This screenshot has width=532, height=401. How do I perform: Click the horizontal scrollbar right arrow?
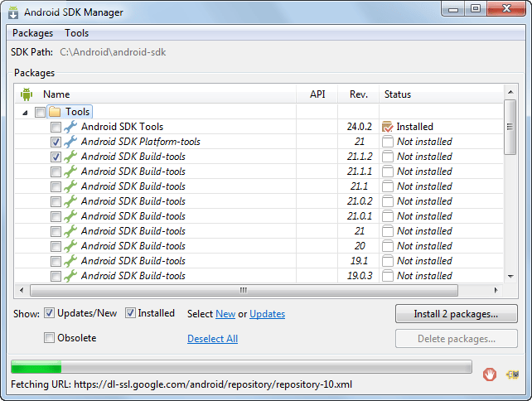tap(496, 291)
